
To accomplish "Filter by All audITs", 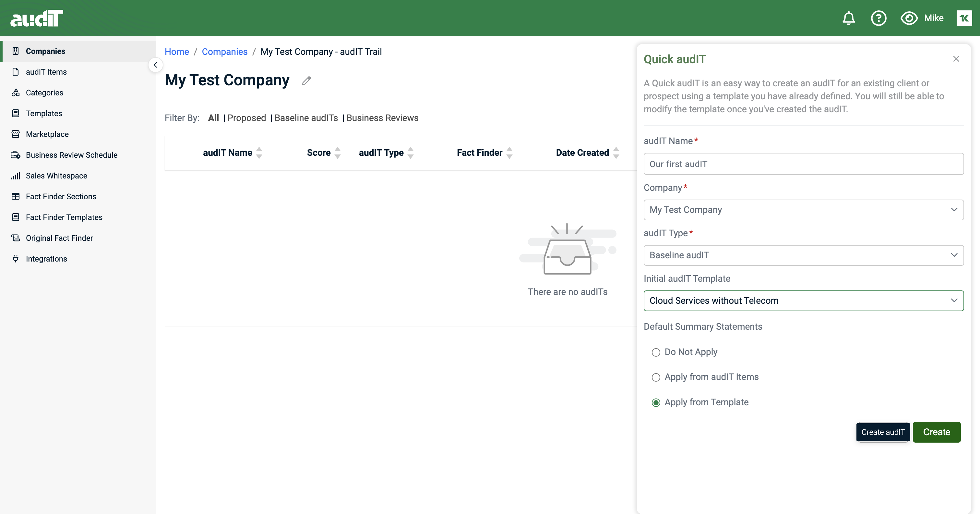I will click(213, 118).
